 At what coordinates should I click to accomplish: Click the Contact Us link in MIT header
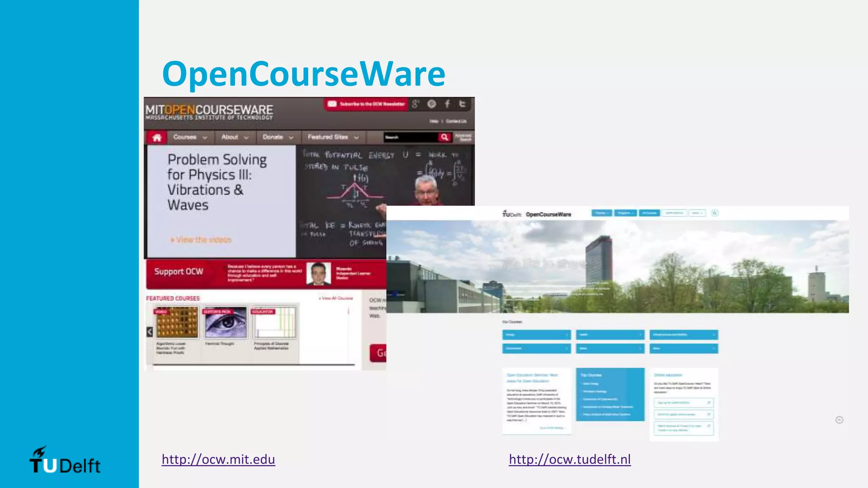pos(456,121)
